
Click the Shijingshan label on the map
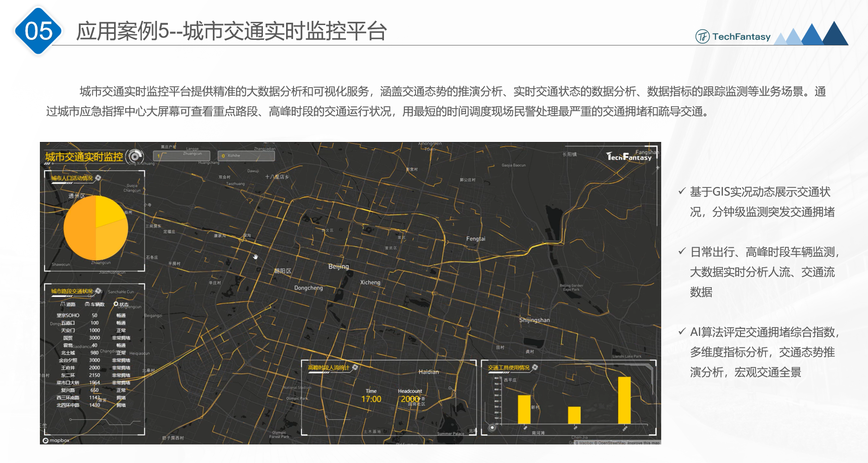[x=535, y=320]
